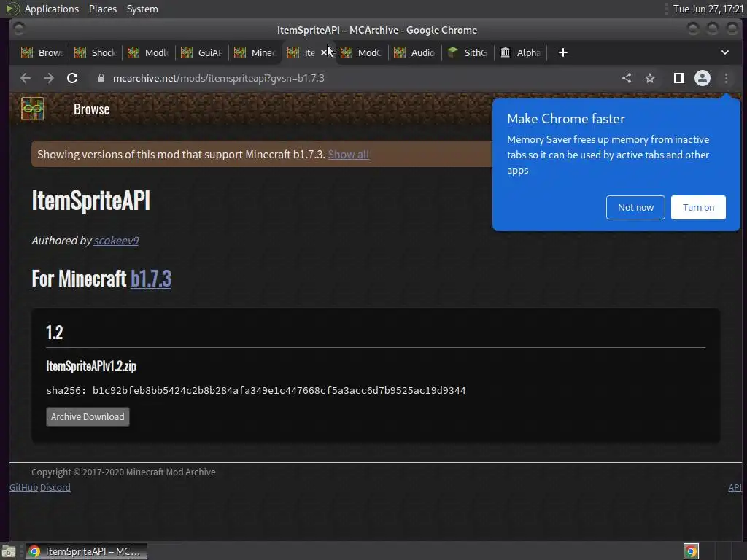Reload the ItemSpriteAPI page
747x560 pixels.
point(72,78)
